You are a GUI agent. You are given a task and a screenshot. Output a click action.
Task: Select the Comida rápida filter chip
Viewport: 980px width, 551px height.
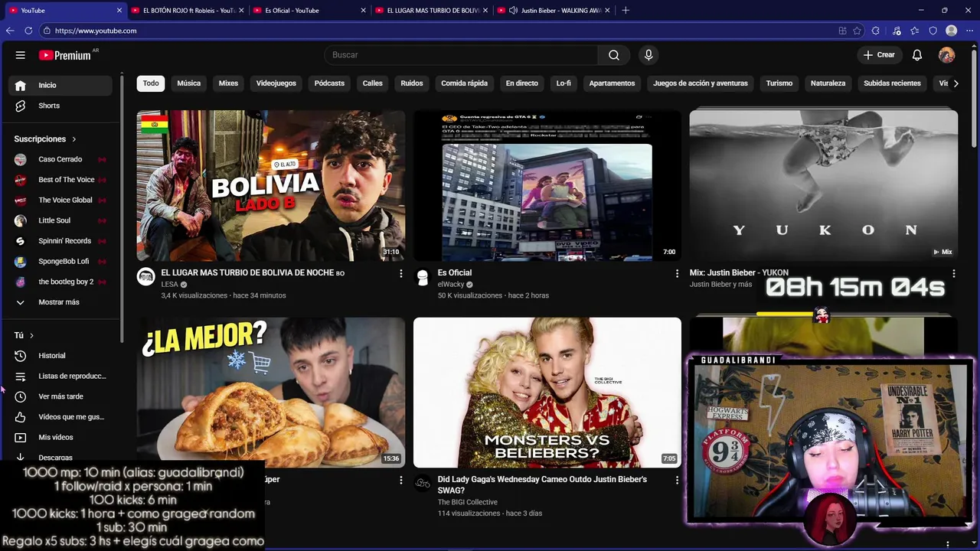click(x=464, y=83)
